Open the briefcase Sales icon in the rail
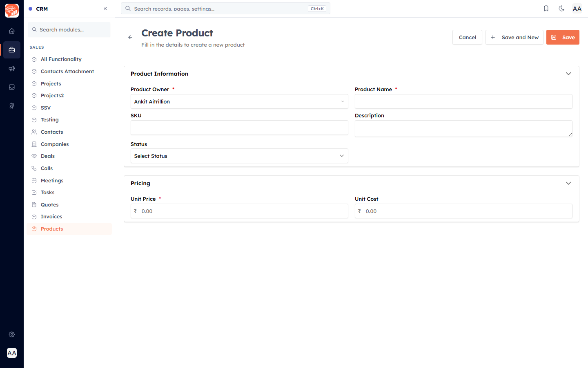The image size is (588, 368). point(12,50)
